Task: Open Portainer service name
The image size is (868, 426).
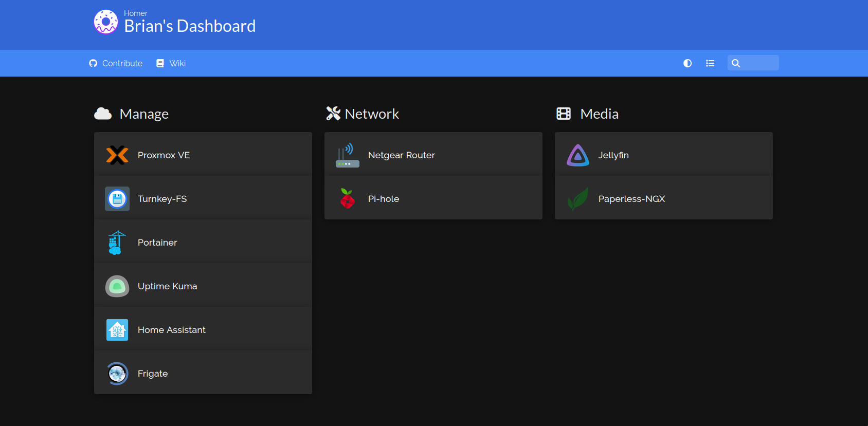Action: [x=157, y=243]
